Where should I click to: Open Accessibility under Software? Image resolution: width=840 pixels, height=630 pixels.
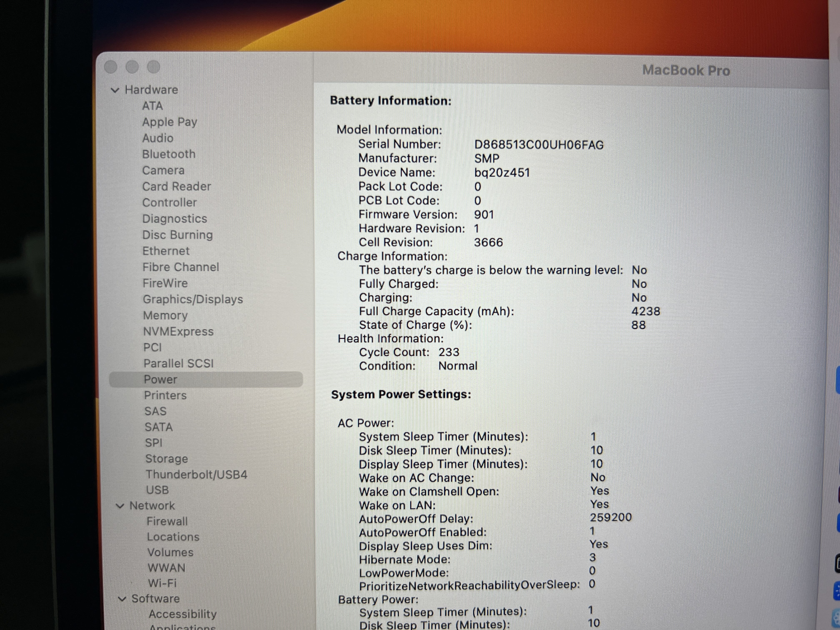pos(183,614)
